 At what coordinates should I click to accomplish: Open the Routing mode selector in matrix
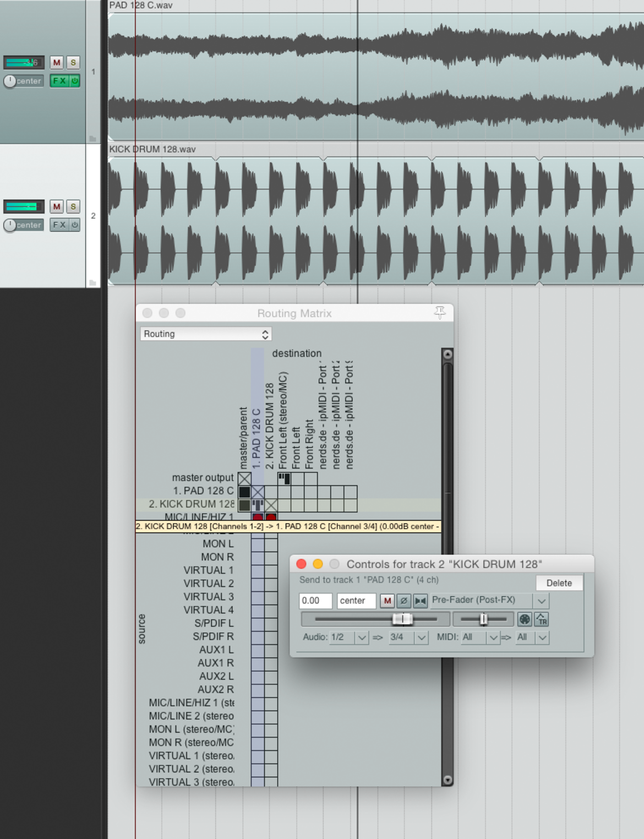click(206, 334)
